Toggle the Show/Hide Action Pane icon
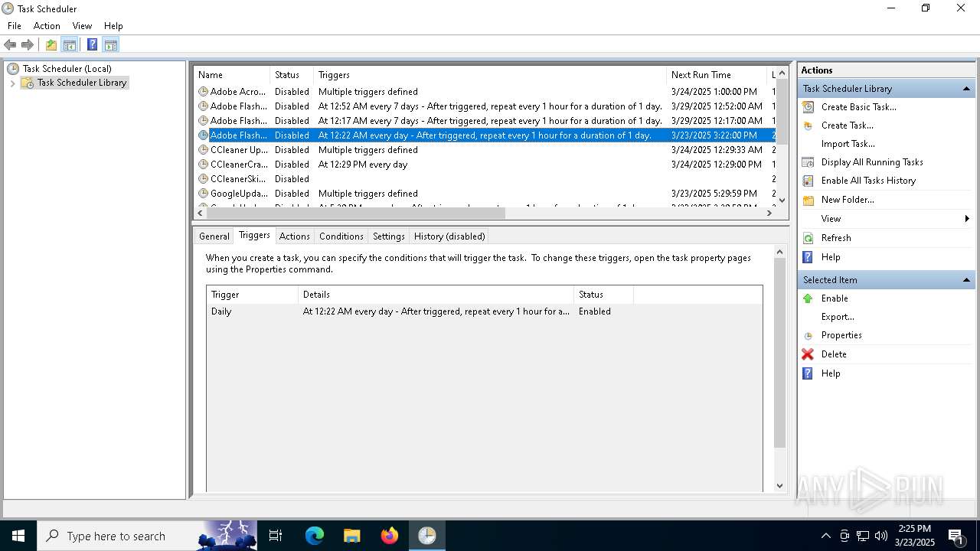Viewport: 980px width, 551px height. [x=110, y=44]
